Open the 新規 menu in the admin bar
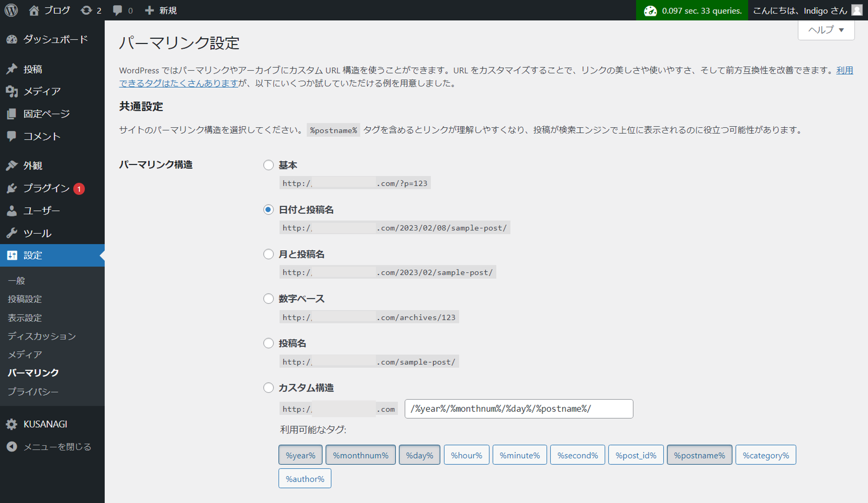The image size is (868, 503). [x=160, y=10]
